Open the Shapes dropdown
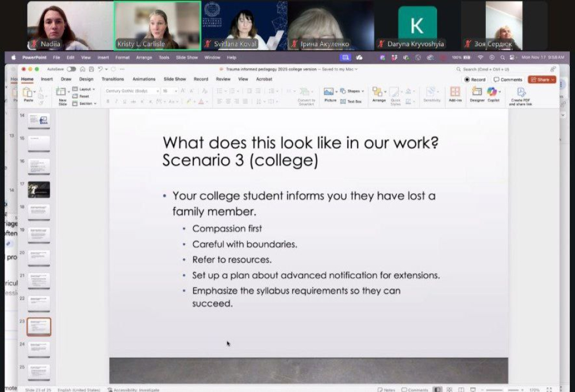This screenshot has height=392, width=575. pyautogui.click(x=352, y=91)
